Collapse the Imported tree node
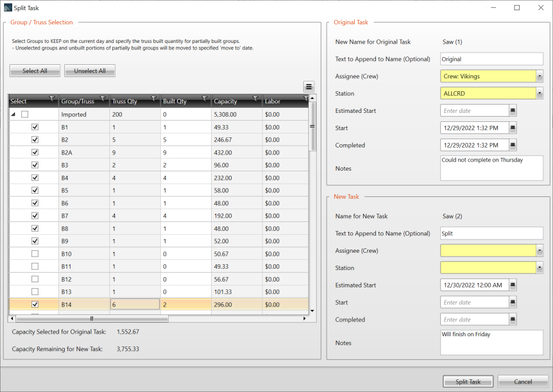Screen dimensions: 553x392 tap(13, 114)
